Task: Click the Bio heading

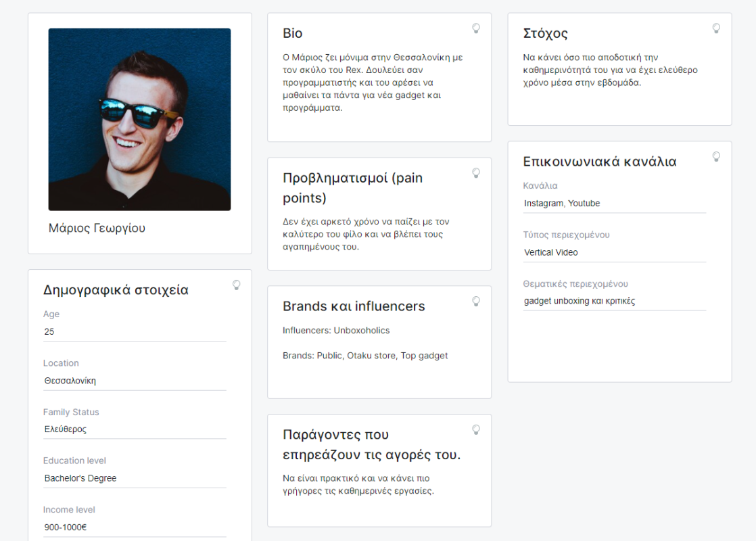Action: click(293, 33)
